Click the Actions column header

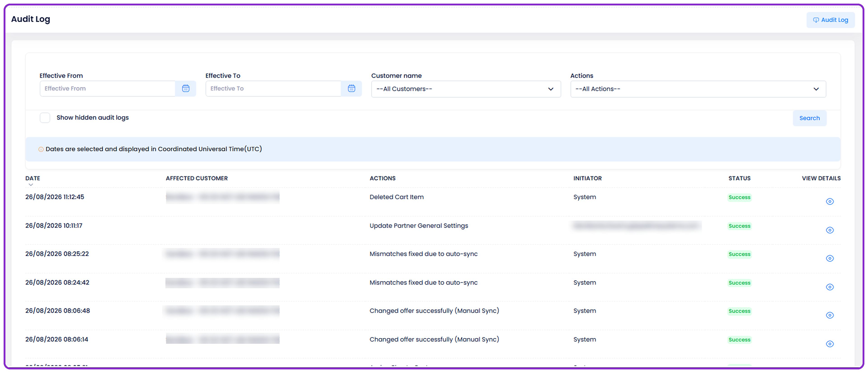[x=382, y=178]
